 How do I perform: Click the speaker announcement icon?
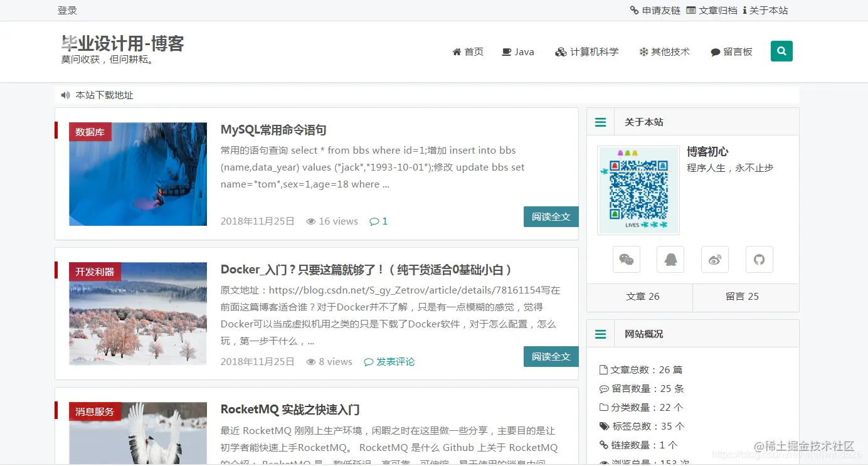pos(65,95)
